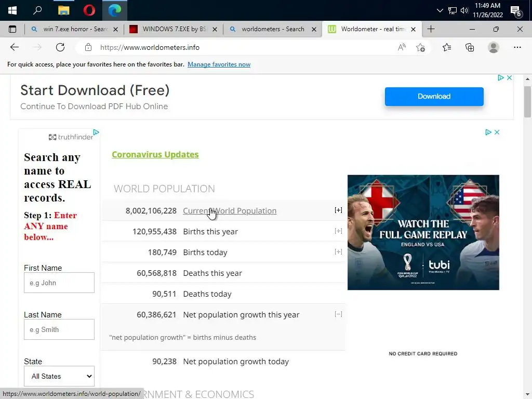Switch to win 7.exe horror search tab
The width and height of the screenshot is (532, 399).
pos(75,29)
